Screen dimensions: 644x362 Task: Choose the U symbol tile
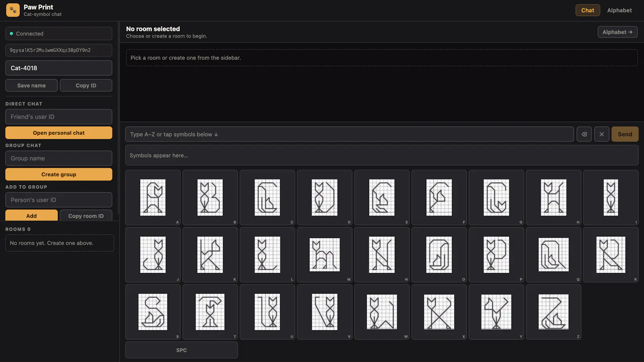(x=267, y=312)
